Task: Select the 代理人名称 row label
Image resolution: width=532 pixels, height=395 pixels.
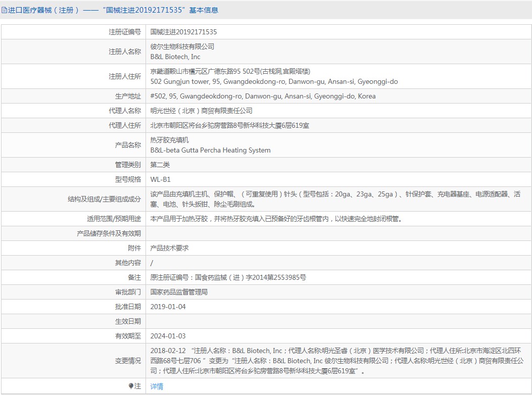Action: [124, 111]
